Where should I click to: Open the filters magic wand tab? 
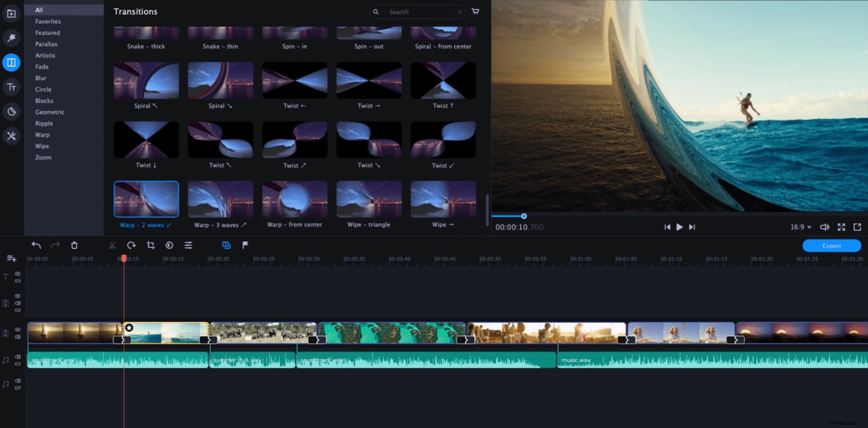coord(11,38)
